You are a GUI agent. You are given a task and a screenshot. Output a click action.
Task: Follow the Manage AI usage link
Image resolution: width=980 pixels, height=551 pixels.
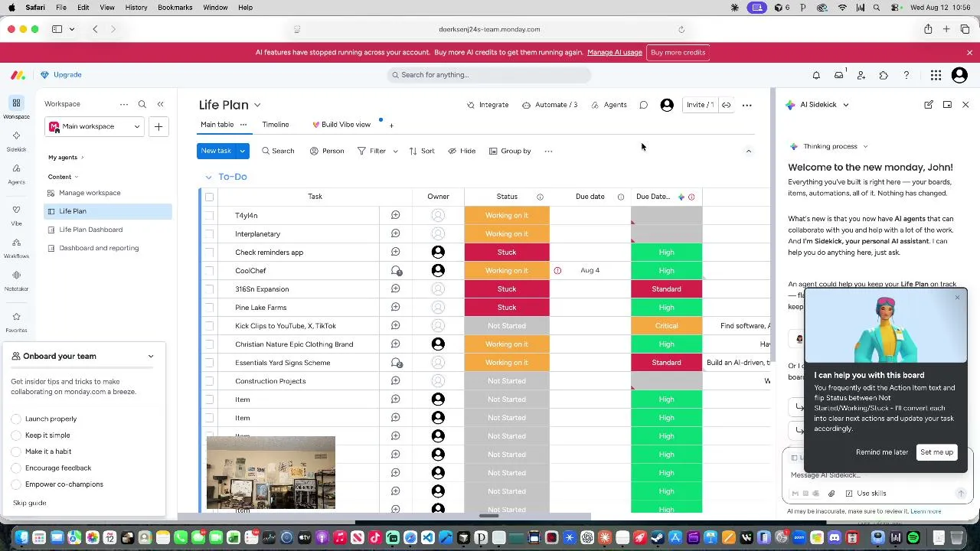[x=615, y=53]
